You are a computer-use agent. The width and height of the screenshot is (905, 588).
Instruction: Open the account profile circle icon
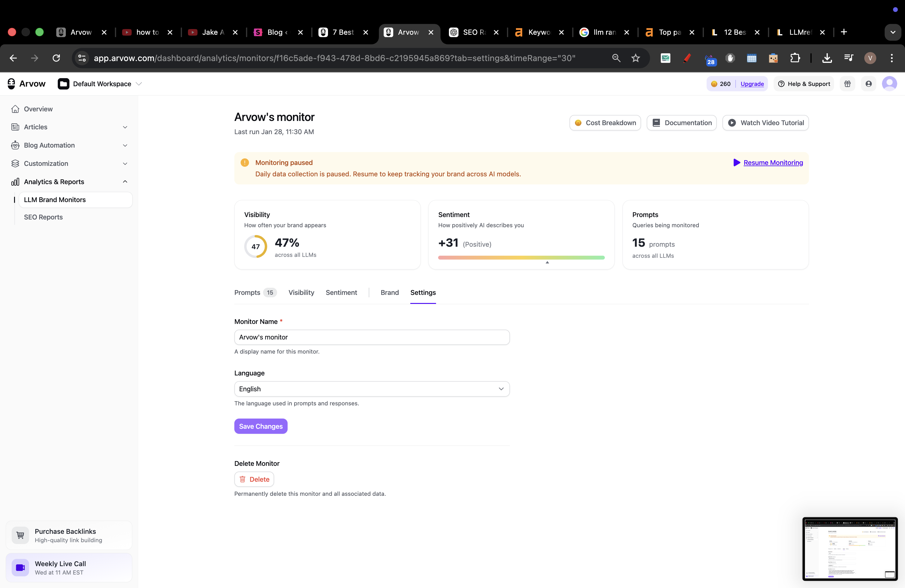868,84
